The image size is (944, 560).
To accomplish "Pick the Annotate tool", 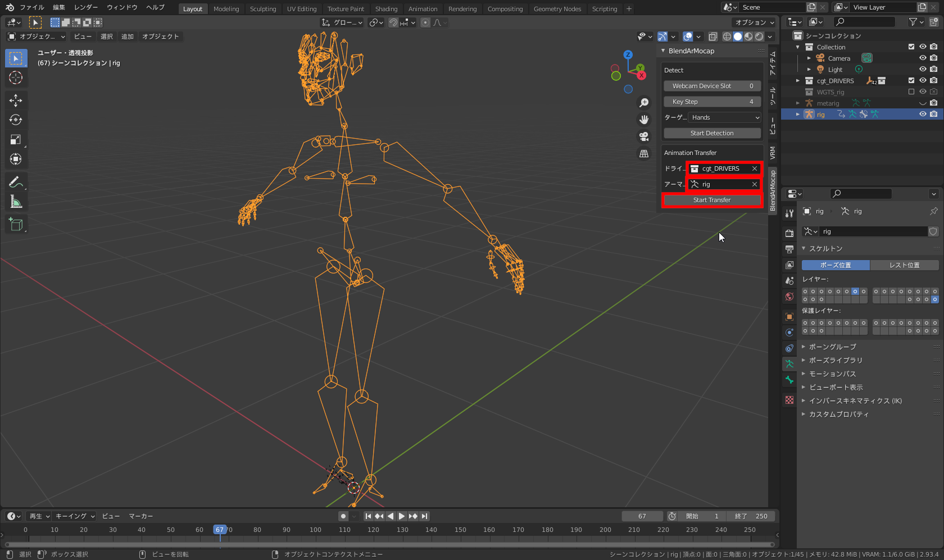I will (16, 181).
